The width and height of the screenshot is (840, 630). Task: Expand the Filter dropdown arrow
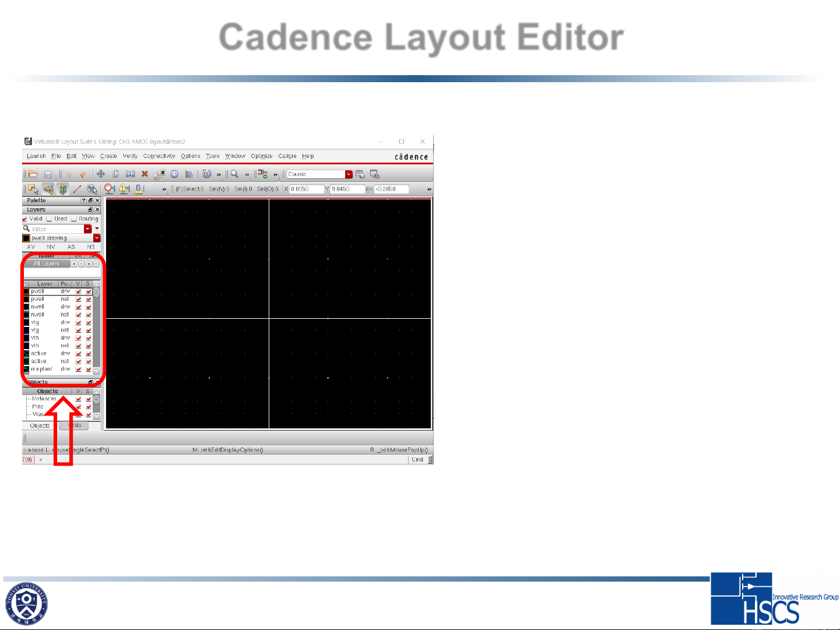(88, 229)
